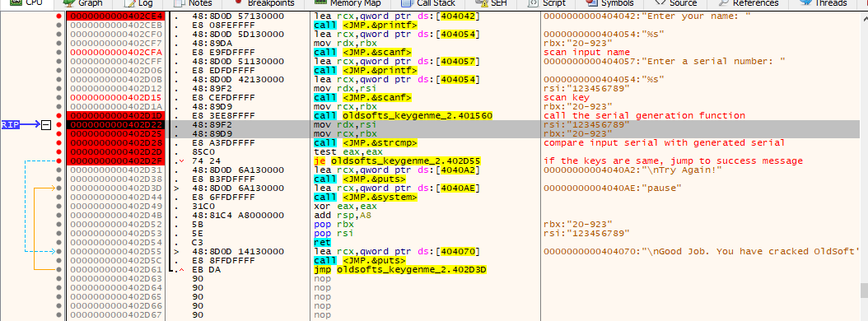Click the 'Enter a serial number: ' string comment
This screenshot has width=868, height=321.
click(665, 61)
